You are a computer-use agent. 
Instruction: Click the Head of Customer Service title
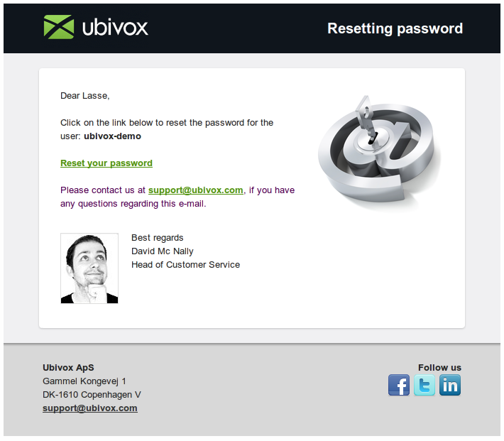185,265
